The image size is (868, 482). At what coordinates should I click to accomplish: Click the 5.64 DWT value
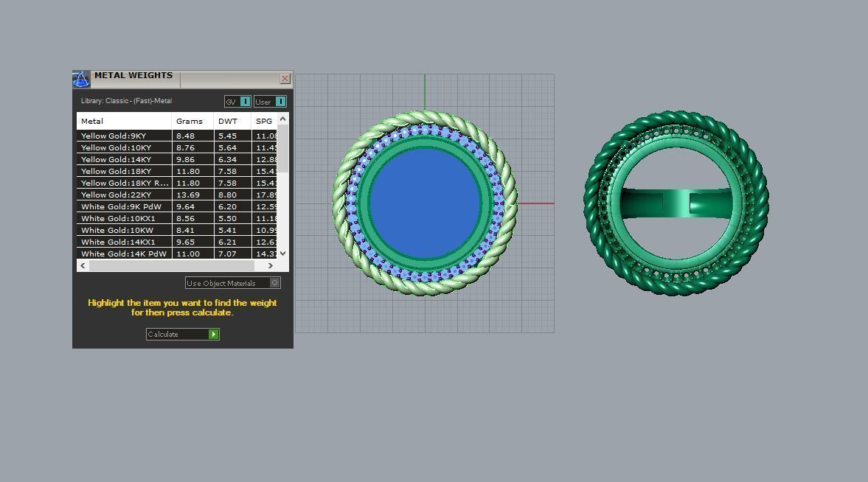(228, 147)
